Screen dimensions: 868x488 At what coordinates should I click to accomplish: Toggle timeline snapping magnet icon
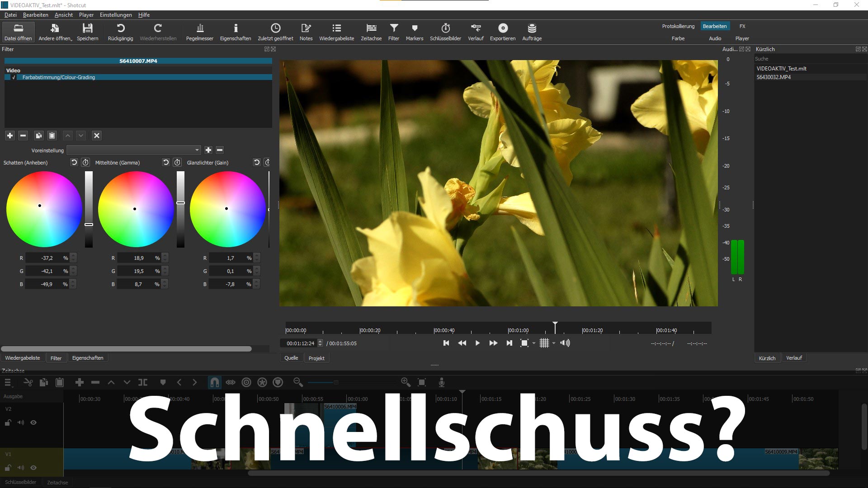click(214, 383)
